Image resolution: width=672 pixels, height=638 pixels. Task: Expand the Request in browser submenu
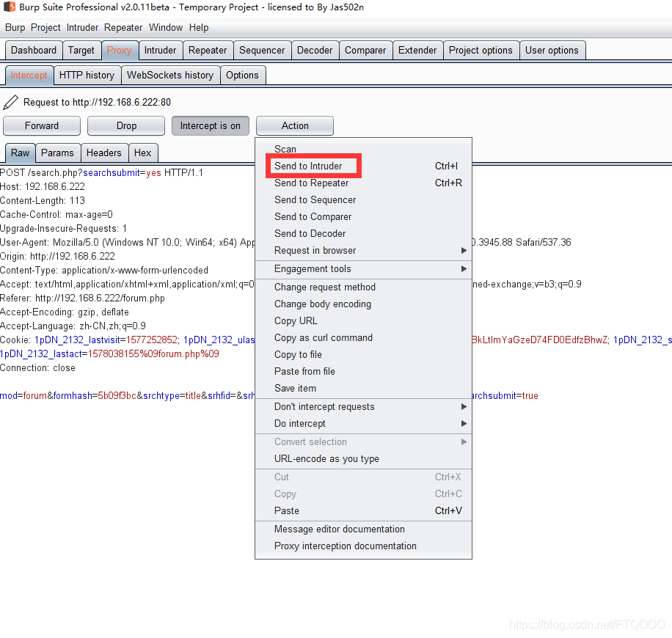coord(363,251)
